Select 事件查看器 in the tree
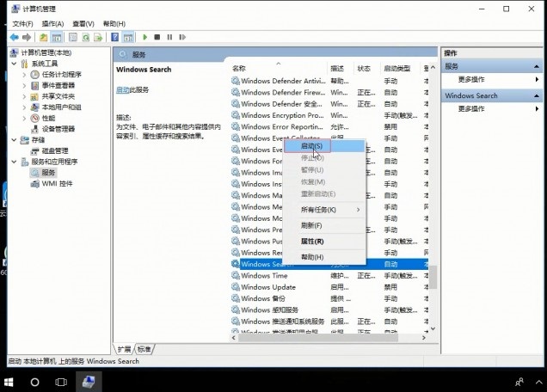 tap(58, 85)
